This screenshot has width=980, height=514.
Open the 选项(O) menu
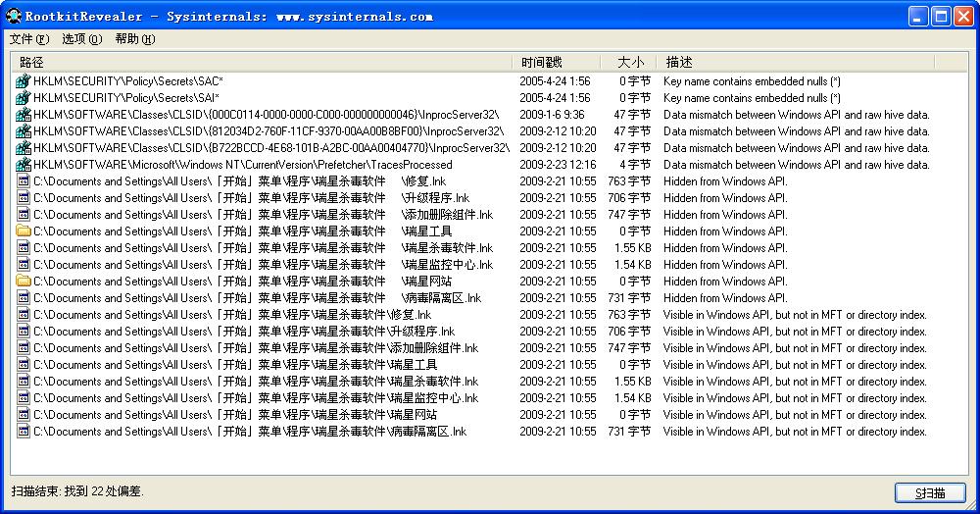[82, 39]
